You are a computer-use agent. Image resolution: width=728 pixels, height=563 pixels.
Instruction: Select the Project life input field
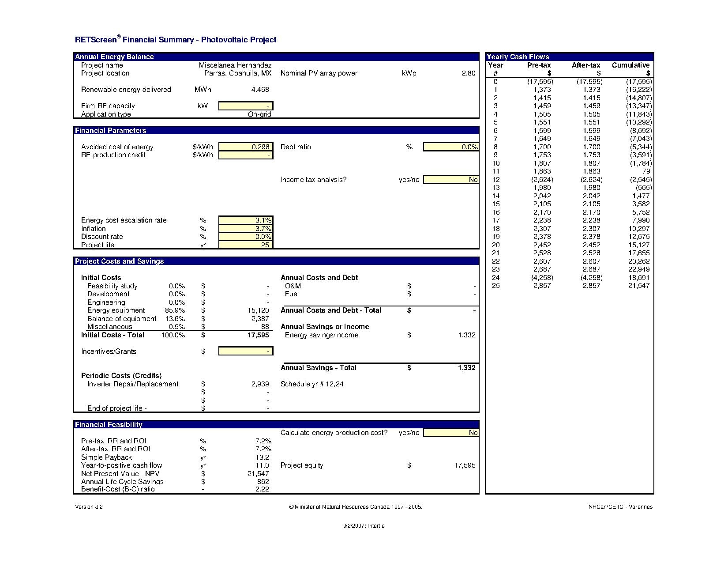click(246, 245)
